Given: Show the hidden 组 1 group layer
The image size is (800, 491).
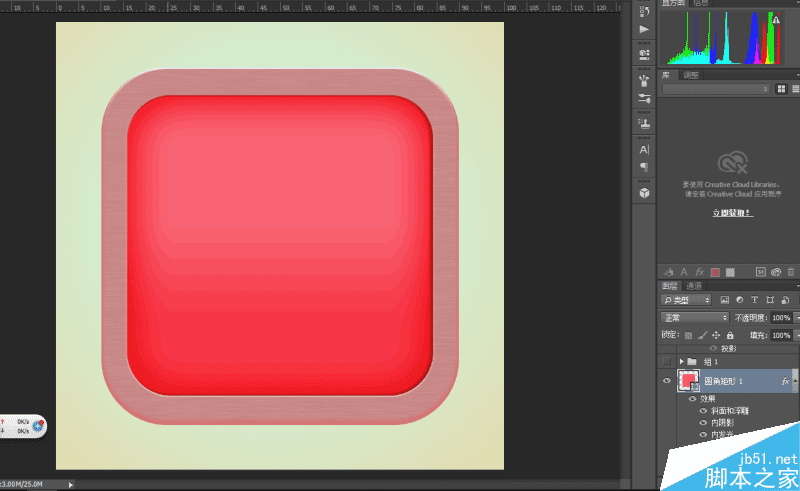Looking at the screenshot, I should point(666,361).
